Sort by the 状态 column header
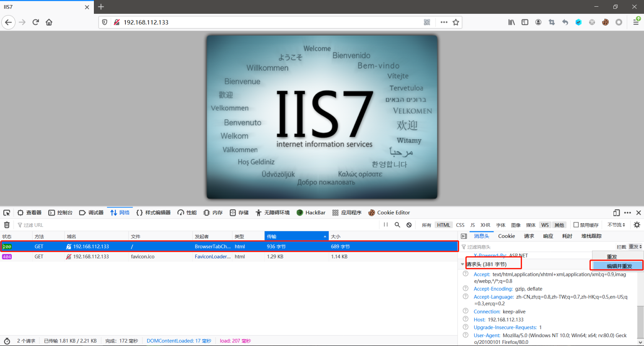 coord(16,237)
